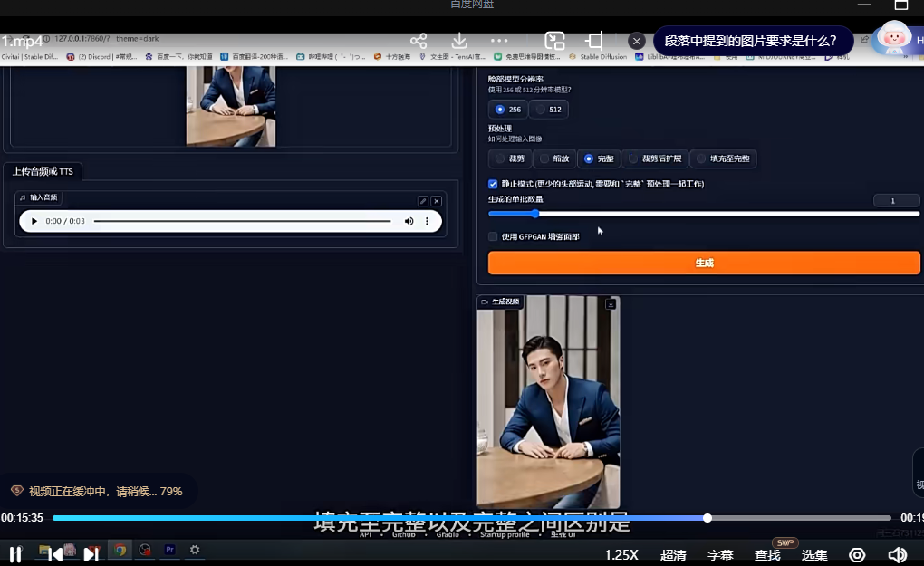Download the generated video result
This screenshot has width=924, height=566.
611,304
